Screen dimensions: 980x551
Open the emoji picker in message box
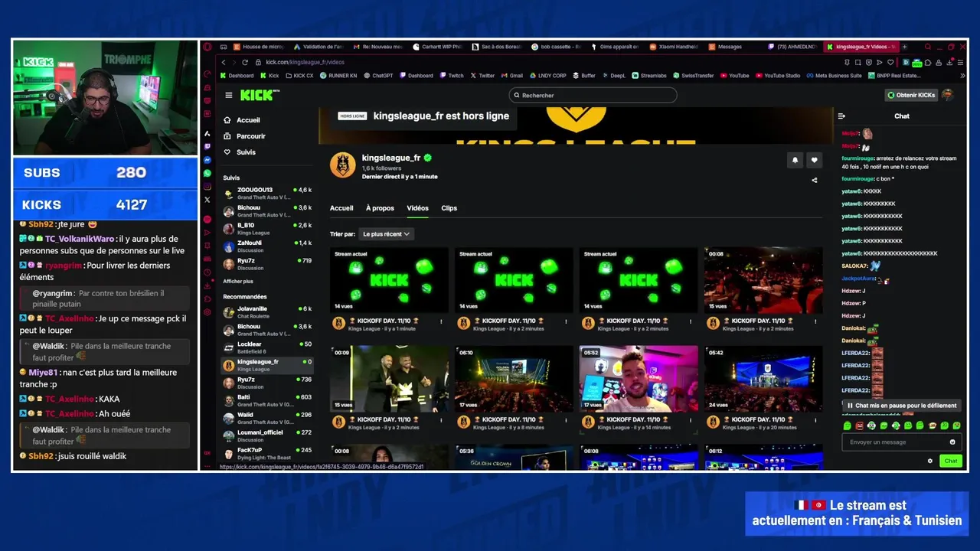952,442
